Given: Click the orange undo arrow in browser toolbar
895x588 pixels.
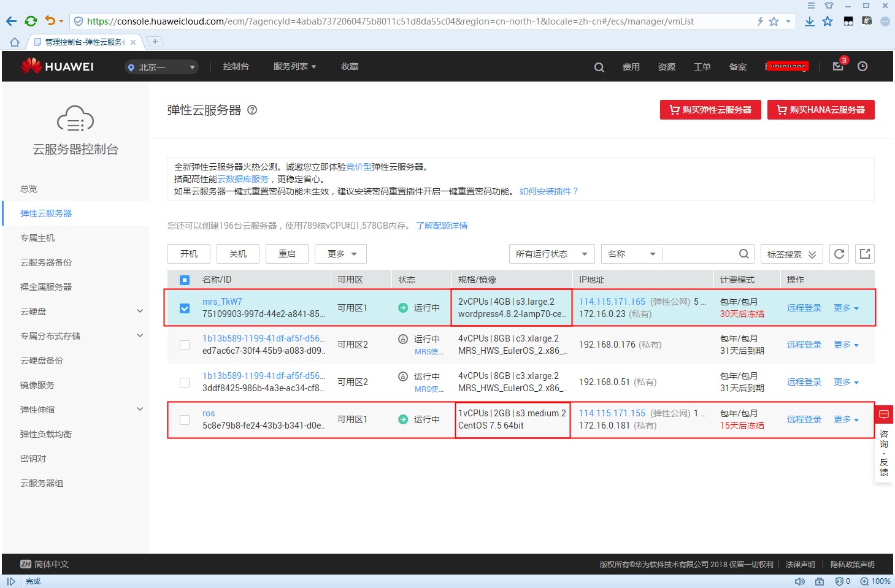Looking at the screenshot, I should point(50,21).
